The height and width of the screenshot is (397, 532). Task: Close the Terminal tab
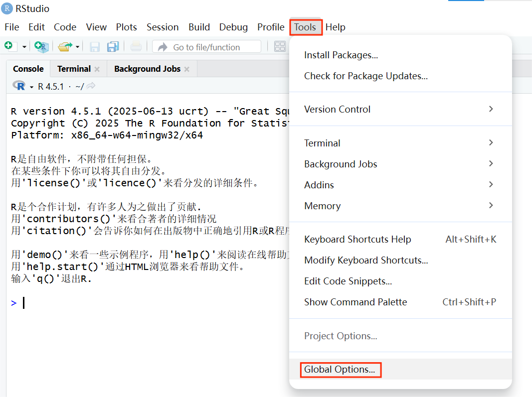(97, 69)
